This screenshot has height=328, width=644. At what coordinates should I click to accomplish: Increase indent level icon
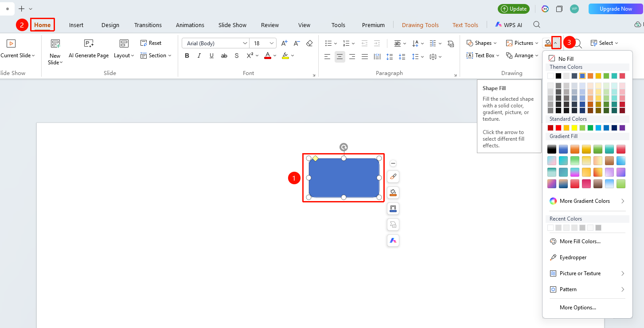click(377, 43)
